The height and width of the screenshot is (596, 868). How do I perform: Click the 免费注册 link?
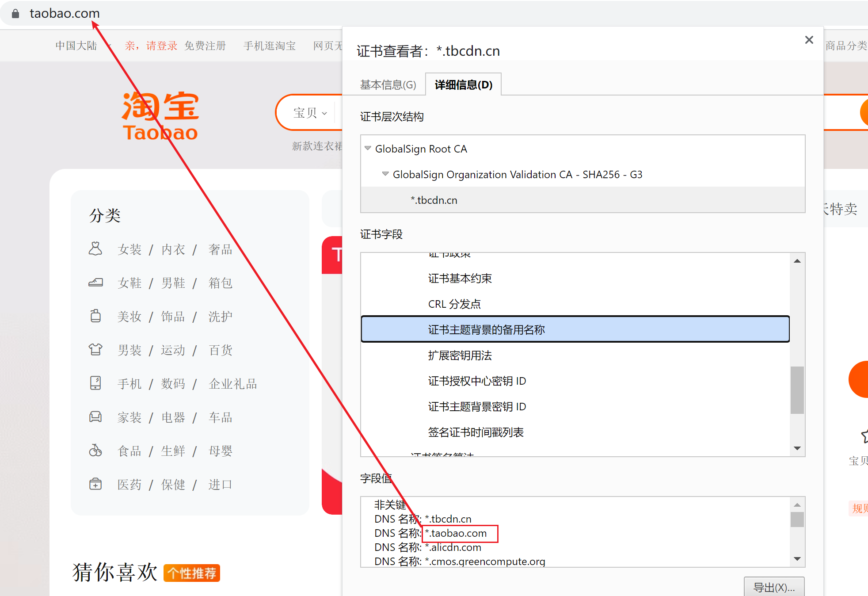205,46
